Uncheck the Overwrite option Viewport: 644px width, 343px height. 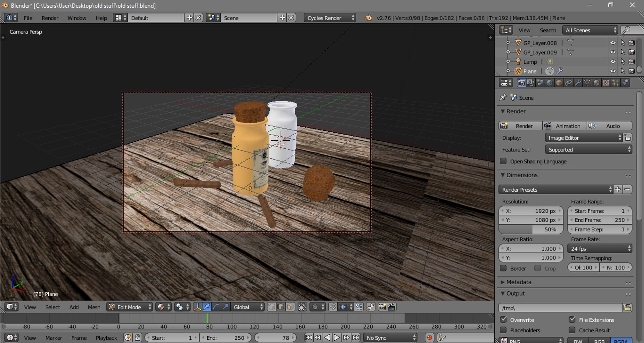pyautogui.click(x=503, y=320)
